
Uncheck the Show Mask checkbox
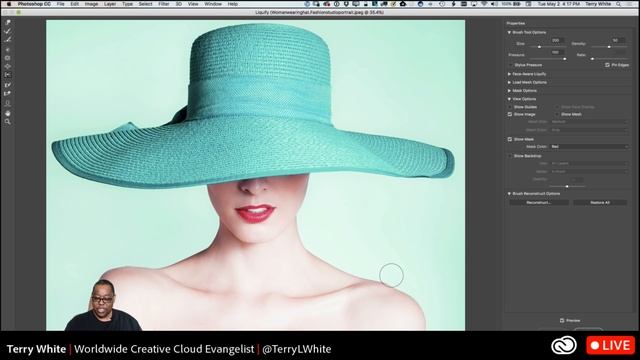[510, 139]
